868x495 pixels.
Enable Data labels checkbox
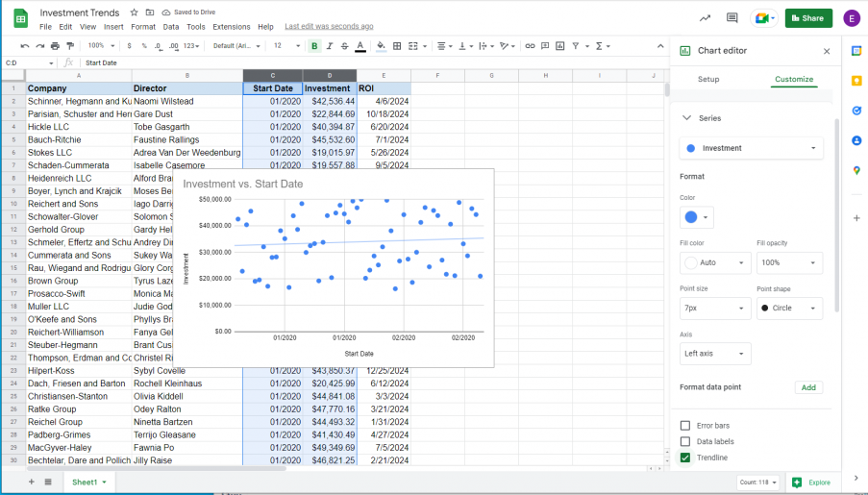(685, 441)
